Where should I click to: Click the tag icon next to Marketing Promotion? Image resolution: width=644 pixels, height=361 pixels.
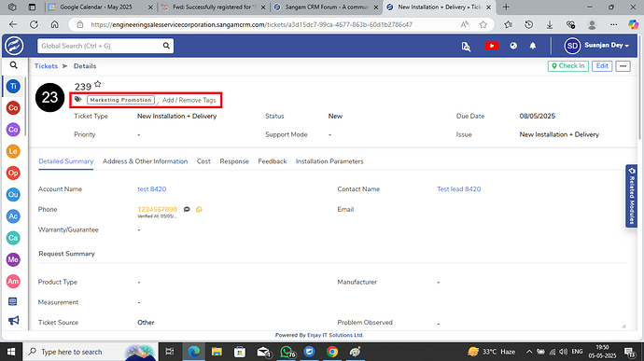[x=78, y=100]
